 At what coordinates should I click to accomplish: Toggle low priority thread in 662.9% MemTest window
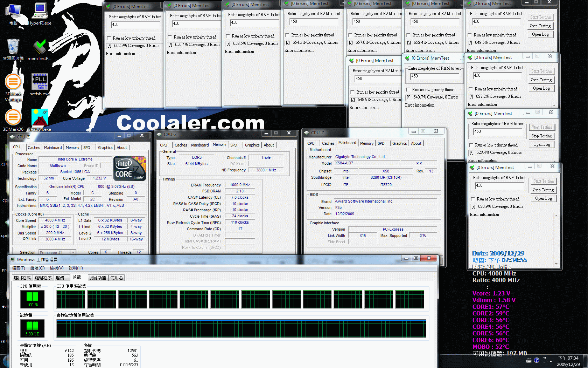point(109,38)
